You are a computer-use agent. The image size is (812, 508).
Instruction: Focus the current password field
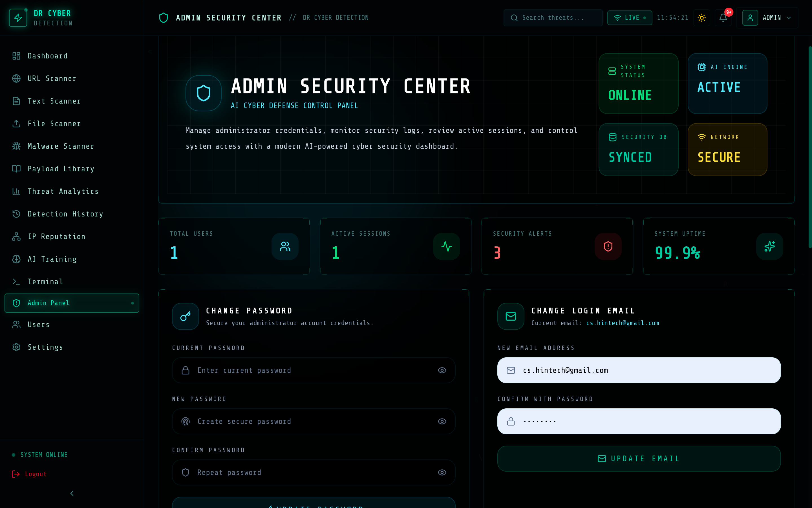point(314,370)
